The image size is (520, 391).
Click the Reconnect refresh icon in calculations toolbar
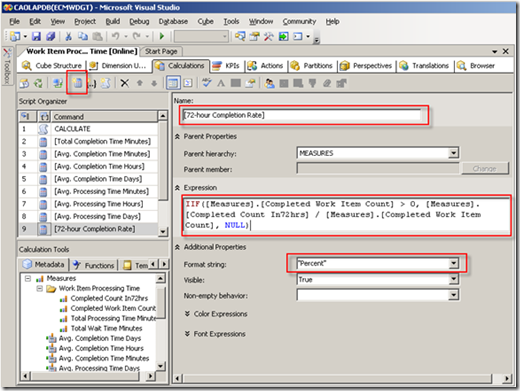point(38,83)
